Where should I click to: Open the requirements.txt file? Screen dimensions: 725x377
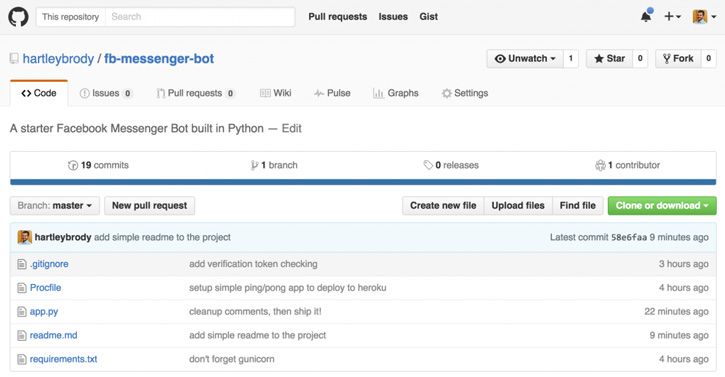click(x=63, y=359)
